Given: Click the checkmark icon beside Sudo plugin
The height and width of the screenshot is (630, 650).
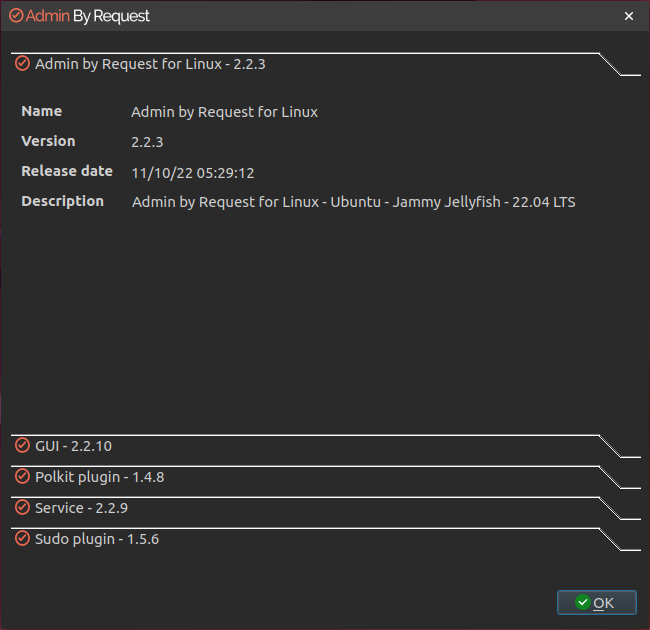Looking at the screenshot, I should point(22,538).
